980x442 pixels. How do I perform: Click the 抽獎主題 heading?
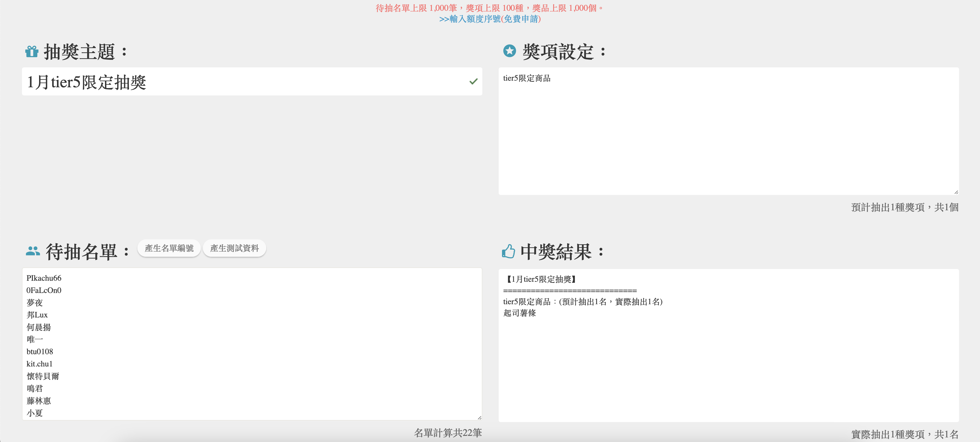click(86, 51)
